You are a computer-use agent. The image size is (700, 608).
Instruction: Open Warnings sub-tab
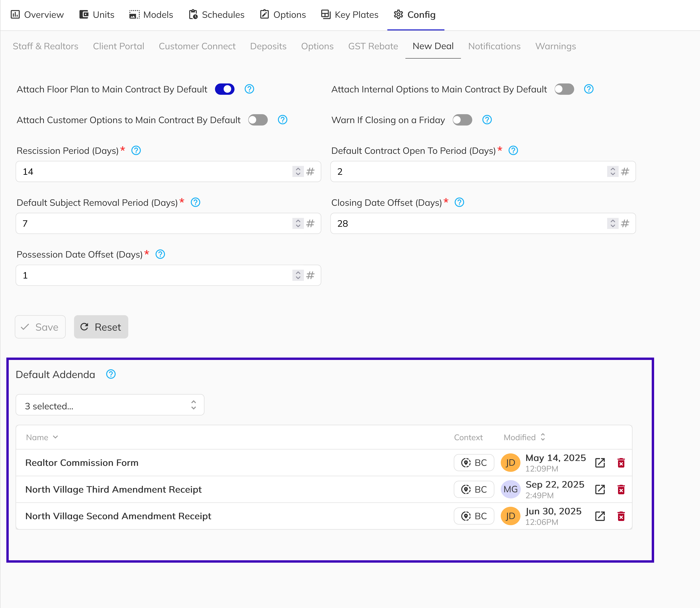[x=556, y=46]
